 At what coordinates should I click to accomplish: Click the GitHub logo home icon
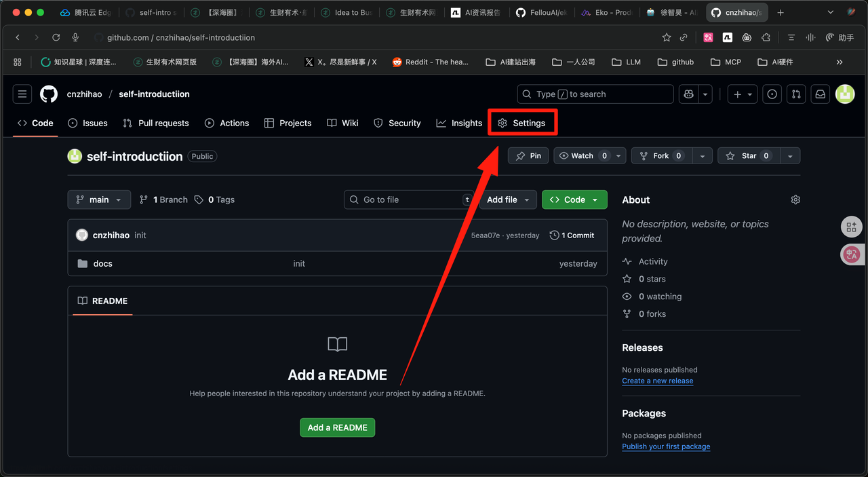tap(49, 94)
